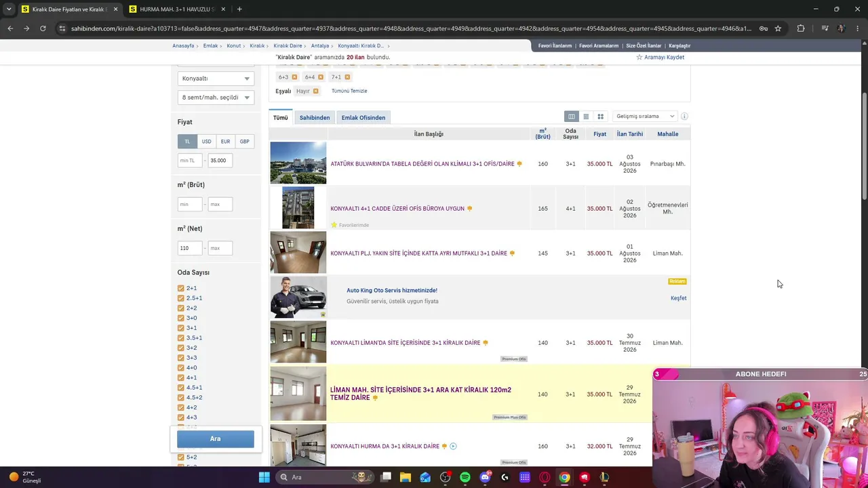Screen dimensions: 868x488
Task: Select the Emlak Ofisinden listings tab
Action: (x=363, y=118)
